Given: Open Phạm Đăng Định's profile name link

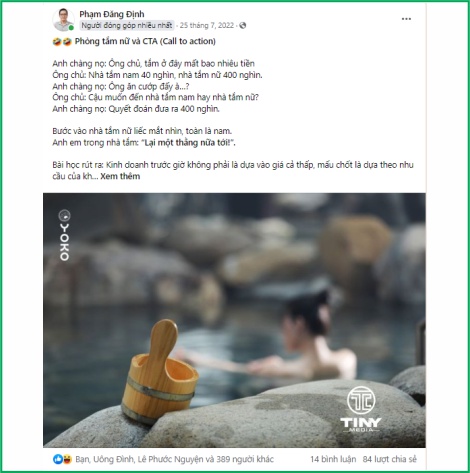Looking at the screenshot, I should (x=112, y=14).
